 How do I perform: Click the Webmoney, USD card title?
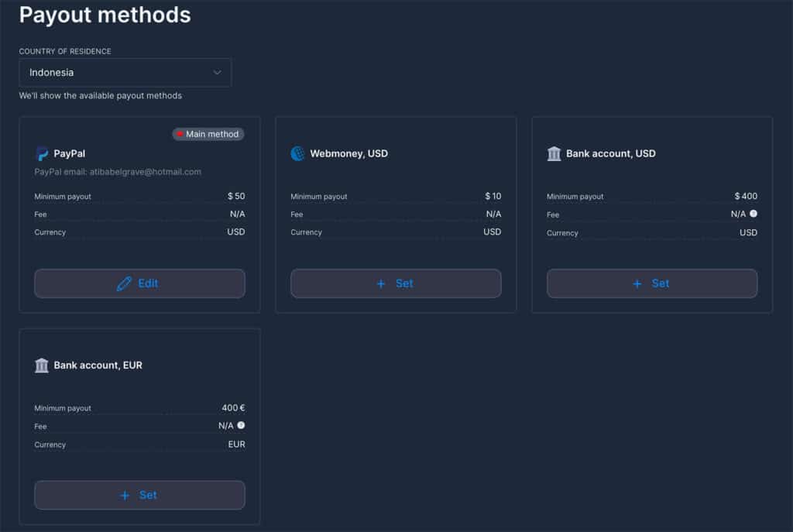pyautogui.click(x=348, y=154)
